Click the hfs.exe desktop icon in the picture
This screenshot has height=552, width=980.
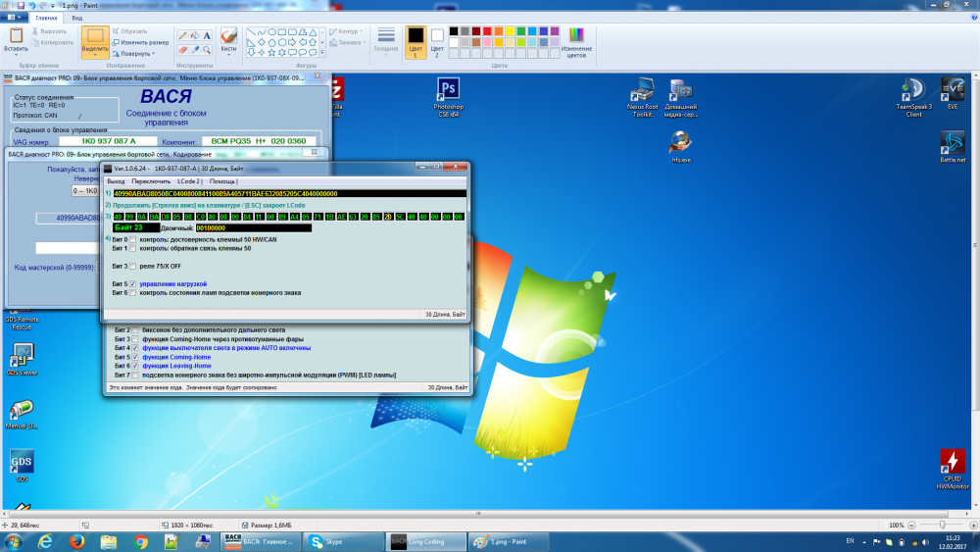point(681,147)
